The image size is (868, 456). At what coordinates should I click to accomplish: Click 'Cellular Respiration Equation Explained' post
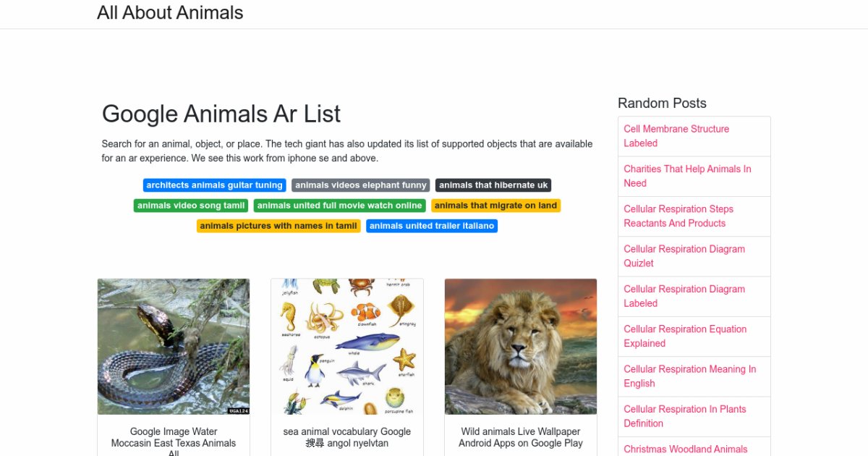coord(685,336)
